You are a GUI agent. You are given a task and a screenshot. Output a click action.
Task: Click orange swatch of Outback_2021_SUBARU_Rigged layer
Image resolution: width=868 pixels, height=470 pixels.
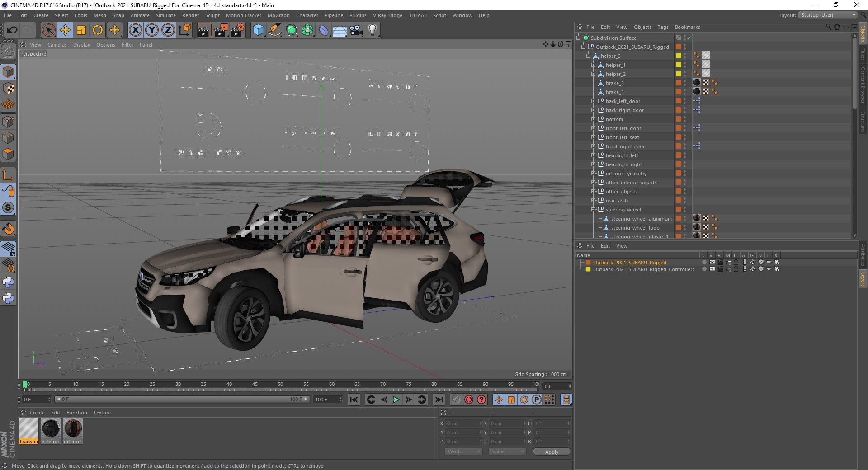(x=588, y=262)
